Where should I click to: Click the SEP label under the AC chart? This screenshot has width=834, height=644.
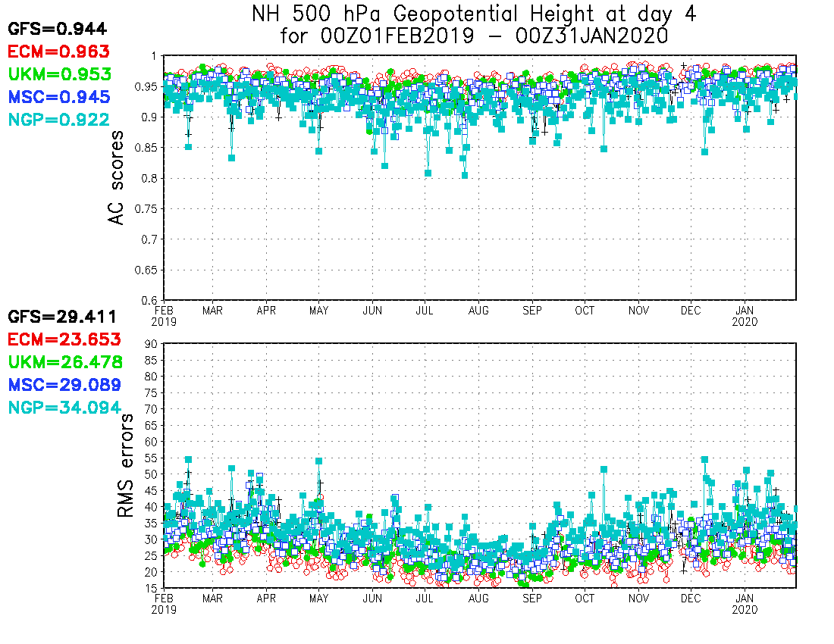pyautogui.click(x=532, y=311)
